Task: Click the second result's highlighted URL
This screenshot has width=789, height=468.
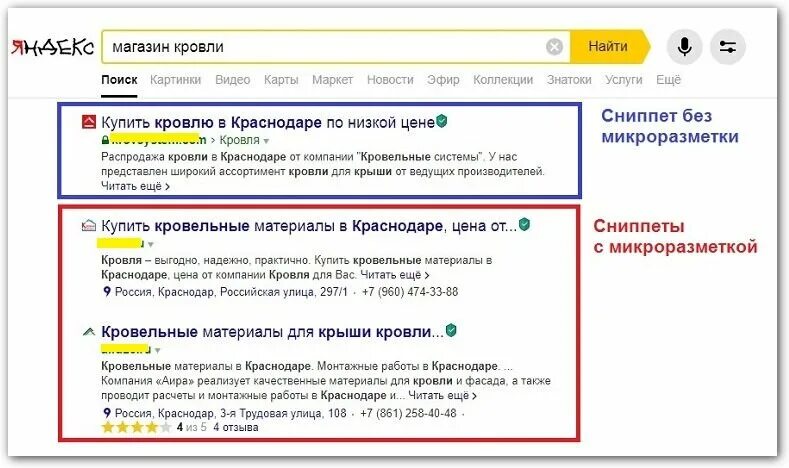Action: tap(120, 244)
